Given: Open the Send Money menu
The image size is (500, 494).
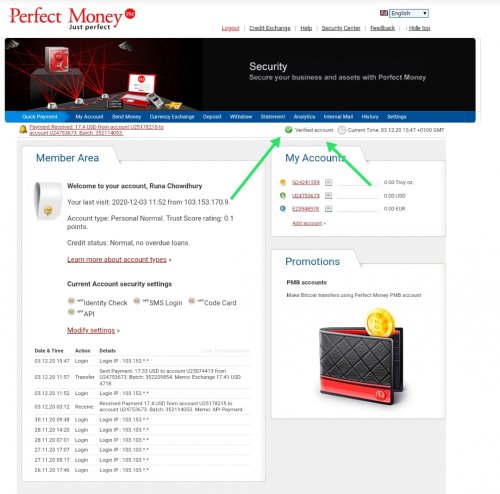Looking at the screenshot, I should pos(126,117).
